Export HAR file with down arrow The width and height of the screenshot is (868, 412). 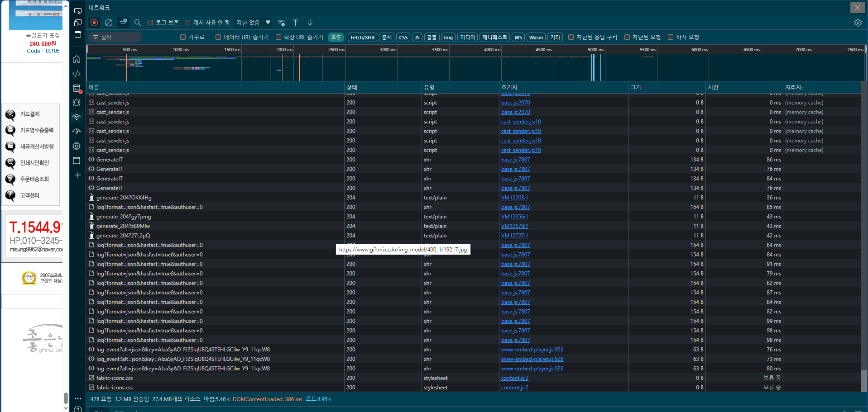tap(310, 23)
